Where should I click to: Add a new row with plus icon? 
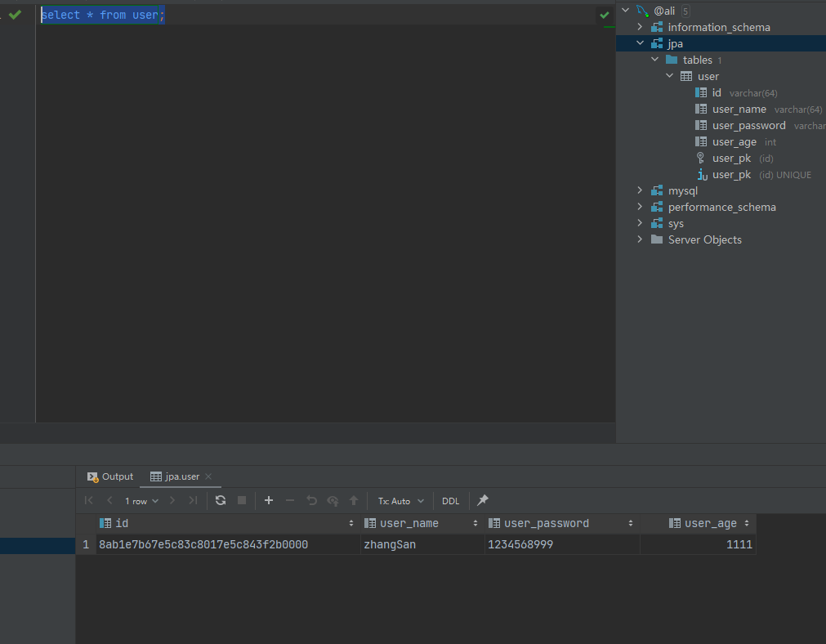(x=269, y=501)
